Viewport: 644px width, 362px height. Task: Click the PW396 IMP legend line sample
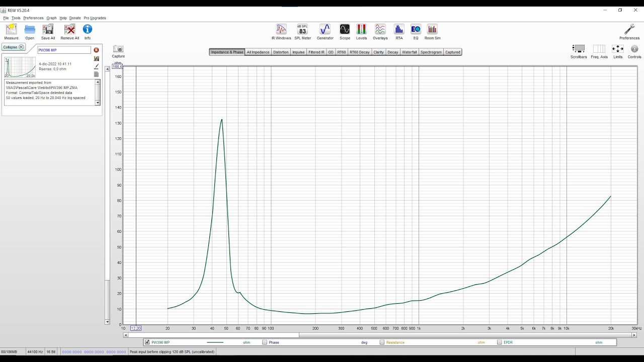coord(215,342)
